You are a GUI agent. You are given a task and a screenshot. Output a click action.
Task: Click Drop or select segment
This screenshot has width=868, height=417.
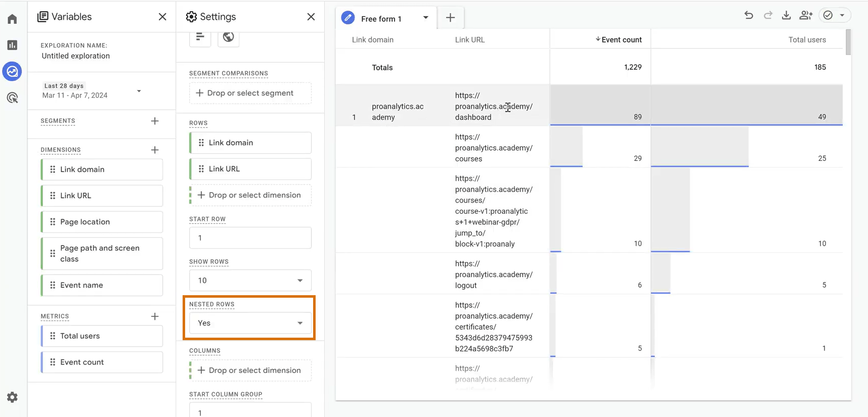[x=250, y=93]
